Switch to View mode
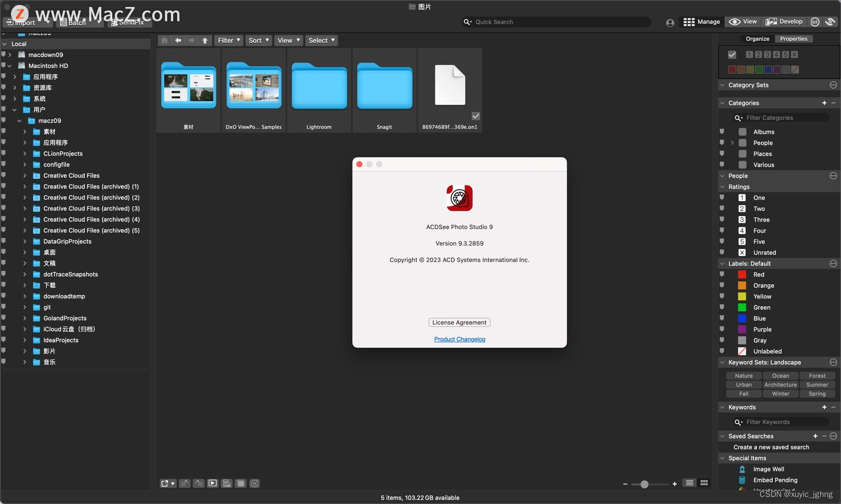The image size is (841, 504). [x=743, y=21]
